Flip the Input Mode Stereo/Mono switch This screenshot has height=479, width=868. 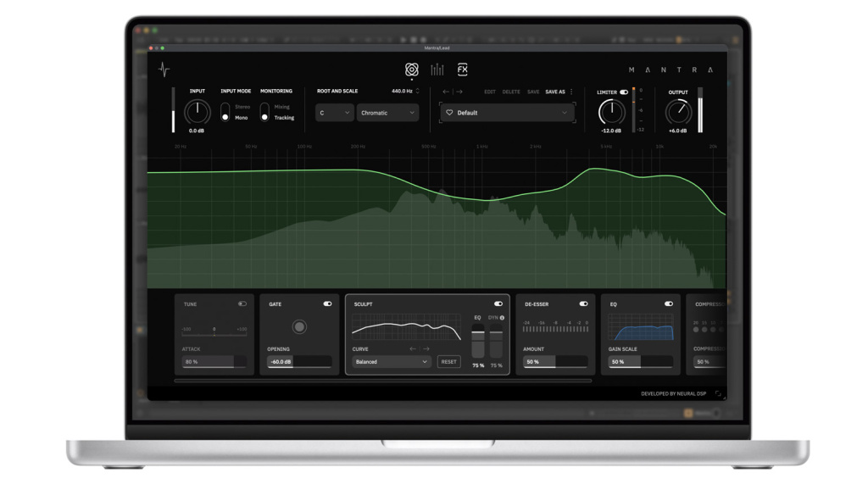click(x=225, y=112)
